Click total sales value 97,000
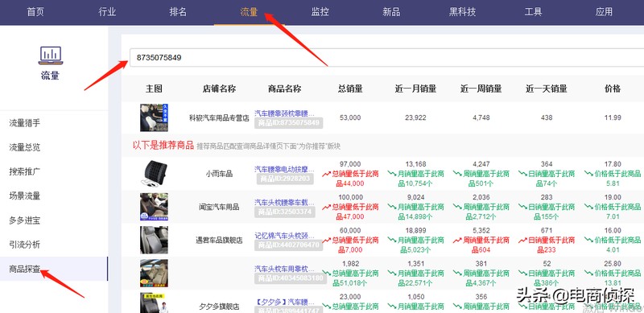 click(x=350, y=164)
